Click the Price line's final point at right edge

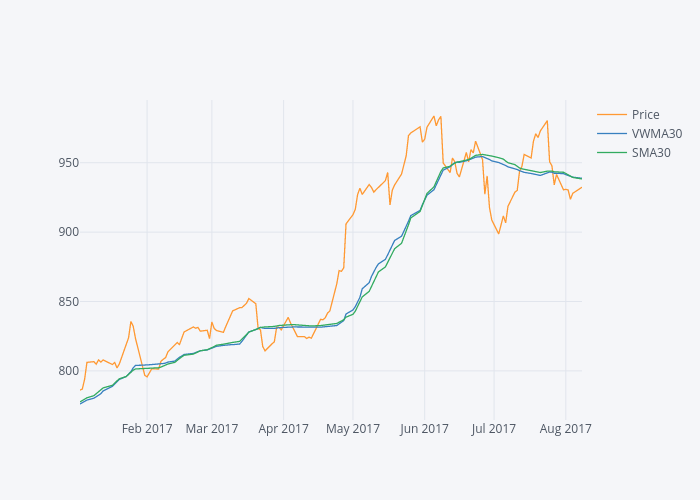[x=582, y=187]
